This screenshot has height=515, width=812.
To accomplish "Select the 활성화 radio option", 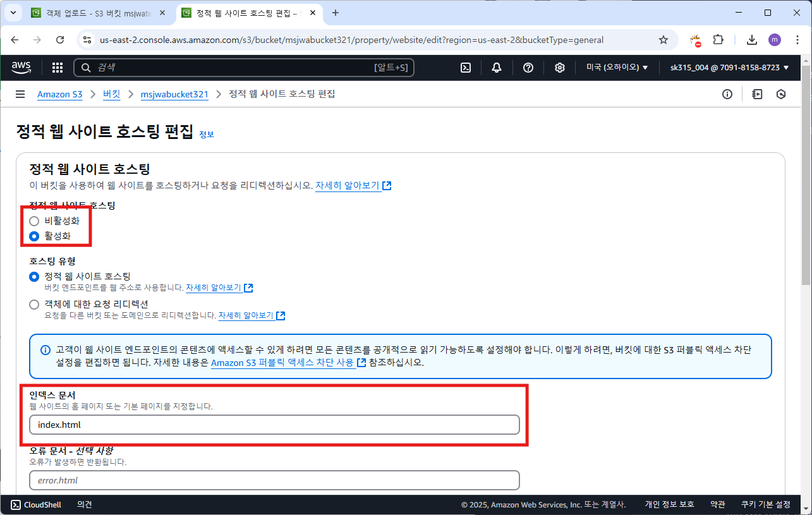I will 34,236.
